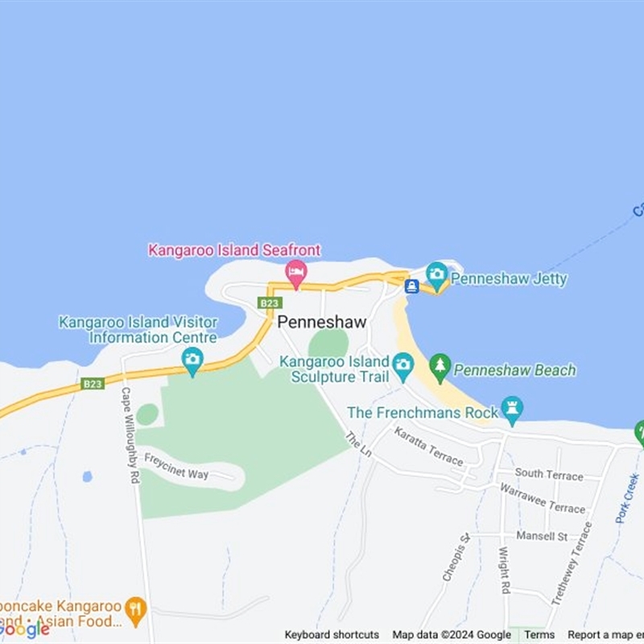Click the Penneshaw Beach text label
644x644 pixels.
pos(514,370)
